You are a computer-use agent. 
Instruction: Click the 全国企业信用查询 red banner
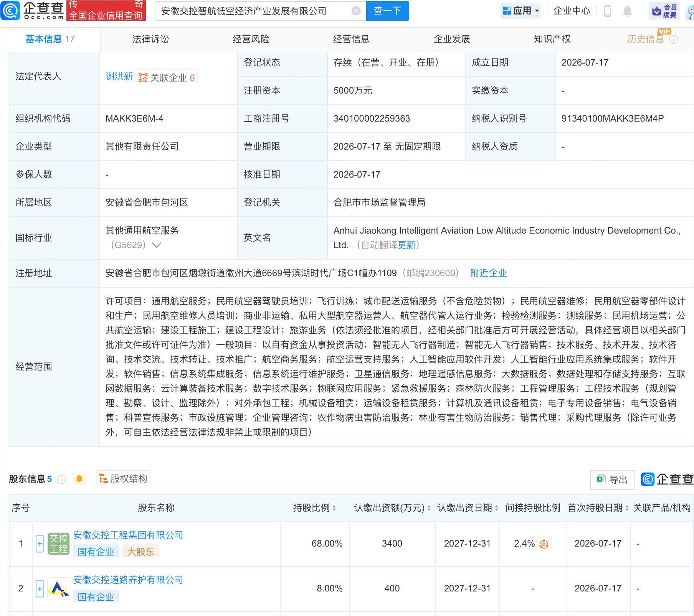106,10
